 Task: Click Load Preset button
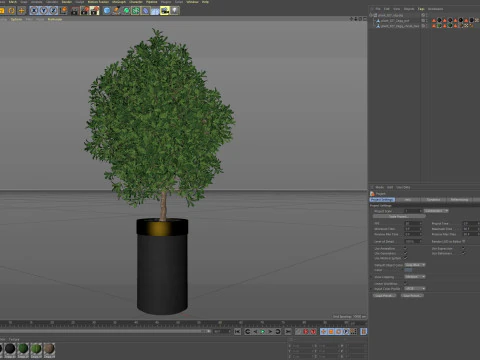click(x=384, y=296)
